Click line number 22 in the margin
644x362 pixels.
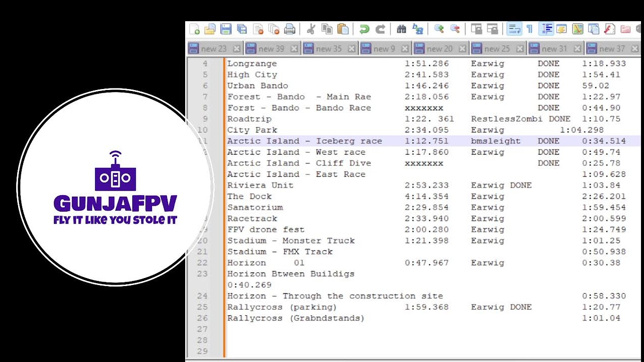point(202,262)
